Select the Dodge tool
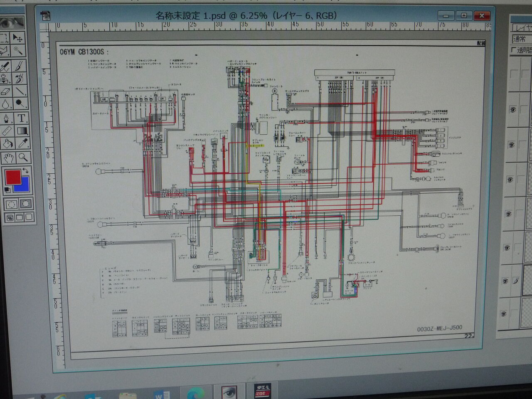The image size is (532, 399). click(x=20, y=104)
